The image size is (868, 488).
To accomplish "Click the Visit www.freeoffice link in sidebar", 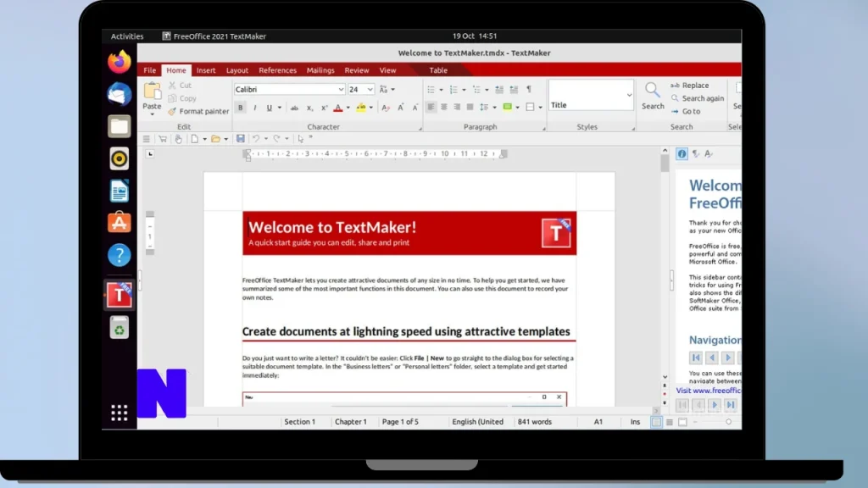I will [709, 390].
